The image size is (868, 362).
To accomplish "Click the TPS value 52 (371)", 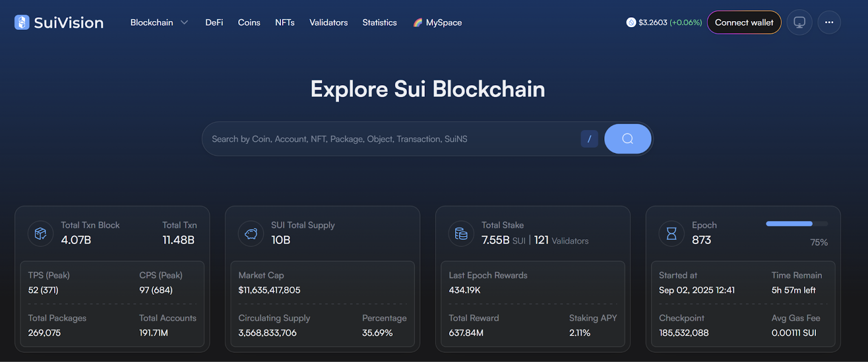I will pyautogui.click(x=43, y=290).
